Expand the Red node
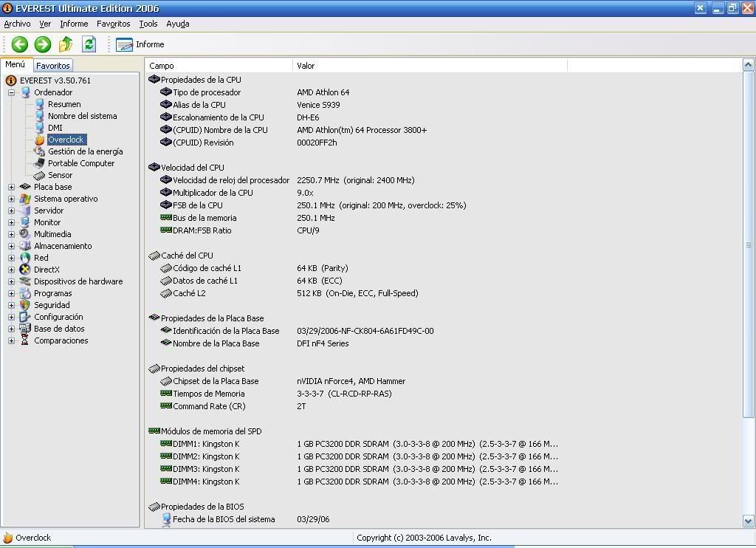 (x=11, y=258)
